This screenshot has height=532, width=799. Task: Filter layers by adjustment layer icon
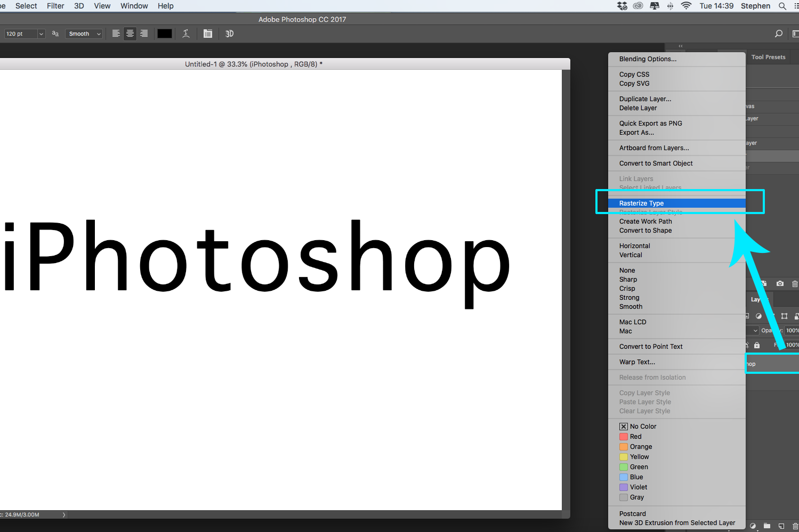[758, 316]
